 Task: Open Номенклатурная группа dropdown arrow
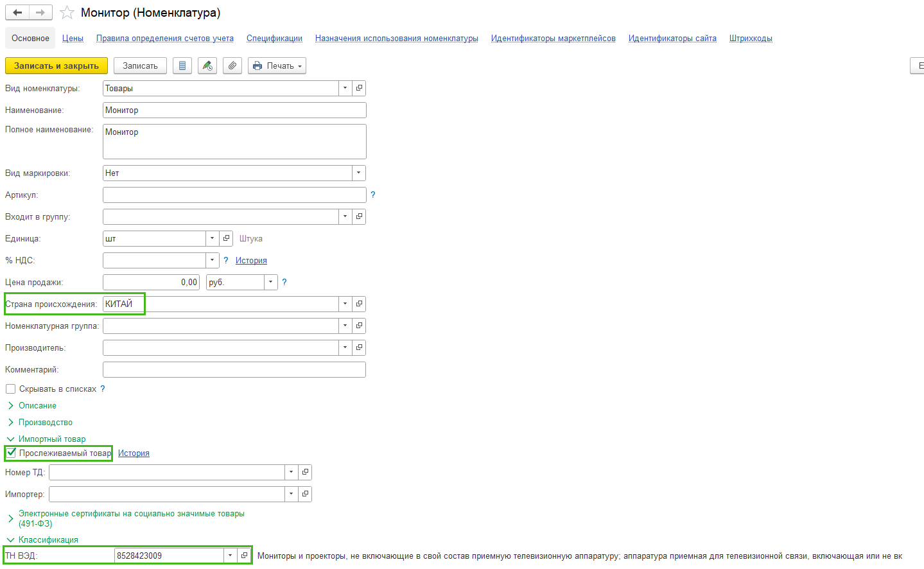[345, 326]
